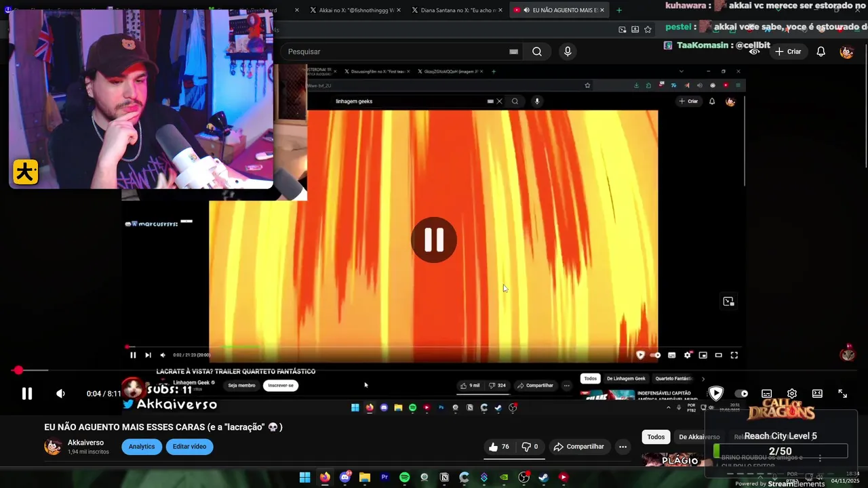Bookmark this page with the star icon
The height and width of the screenshot is (488, 868).
[x=648, y=29]
